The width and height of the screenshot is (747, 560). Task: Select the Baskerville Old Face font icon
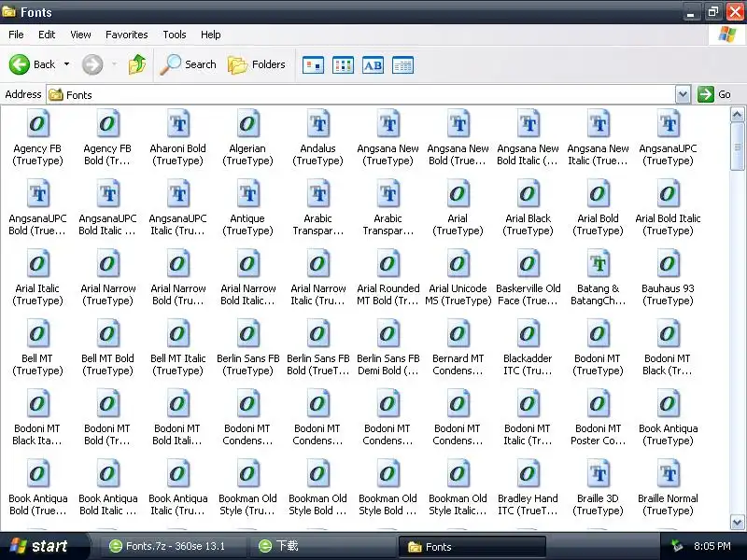tap(528, 263)
